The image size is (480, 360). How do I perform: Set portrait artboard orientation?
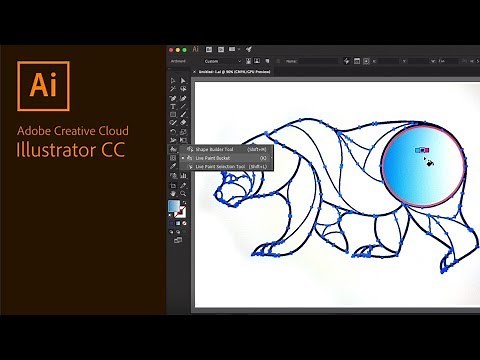click(x=248, y=61)
